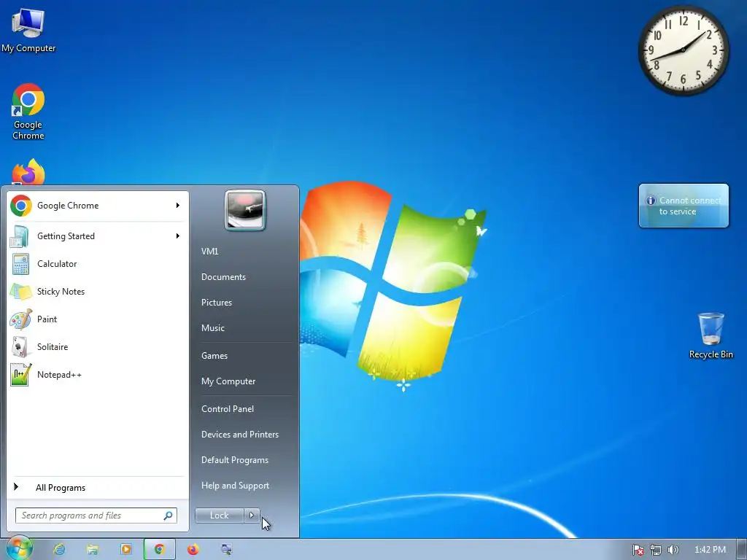Screen dimensions: 747x560
Task: Select the Recycle Bin desktop icon
Action: tap(711, 335)
